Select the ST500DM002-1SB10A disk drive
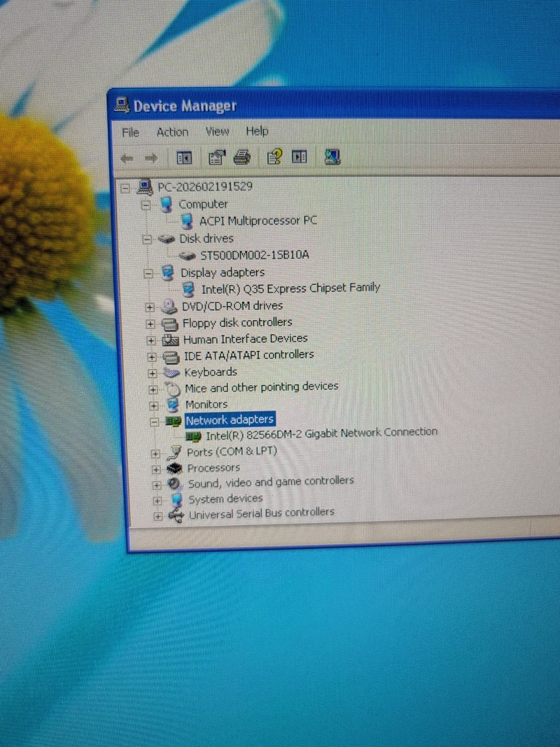The image size is (560, 747). [254, 255]
